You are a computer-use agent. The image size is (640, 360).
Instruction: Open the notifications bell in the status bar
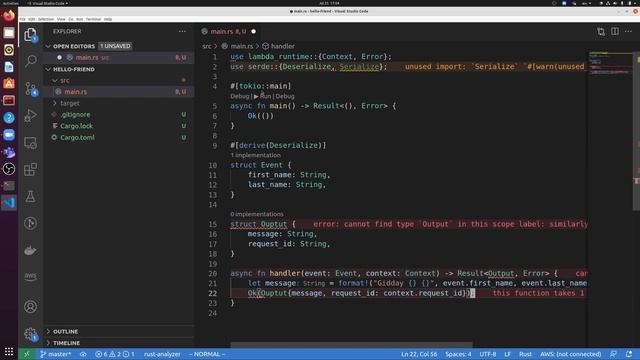629,354
